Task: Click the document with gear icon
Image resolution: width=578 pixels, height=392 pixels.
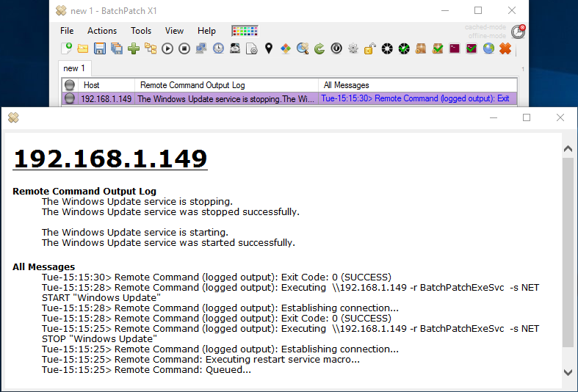Action: 252,48
